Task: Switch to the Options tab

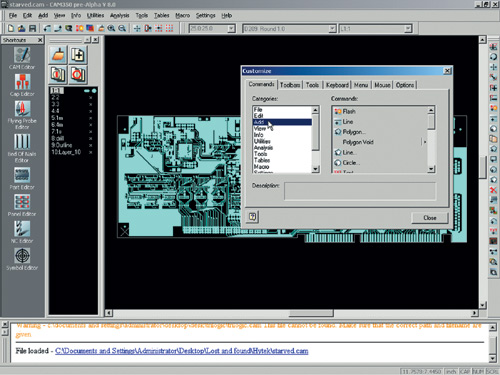Action: click(x=405, y=85)
